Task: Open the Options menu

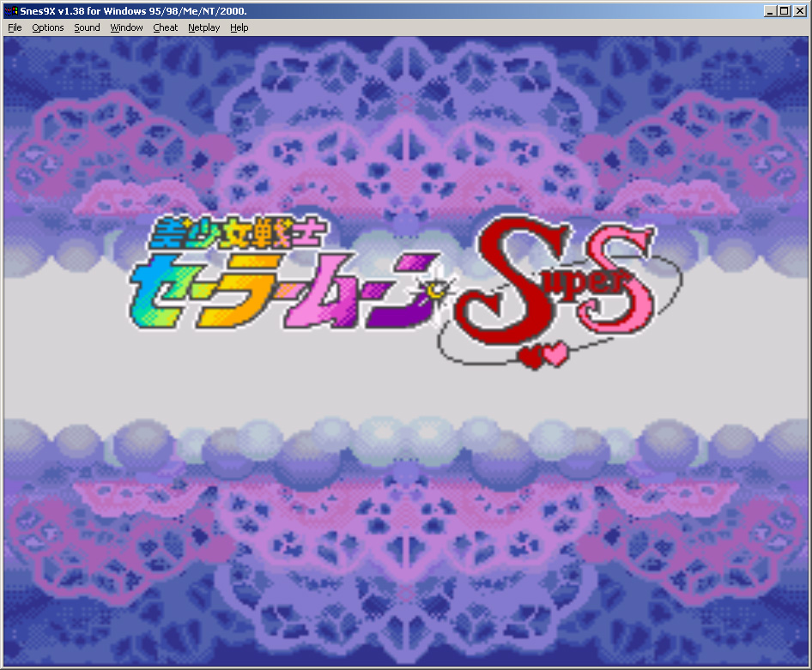Action: (x=48, y=27)
